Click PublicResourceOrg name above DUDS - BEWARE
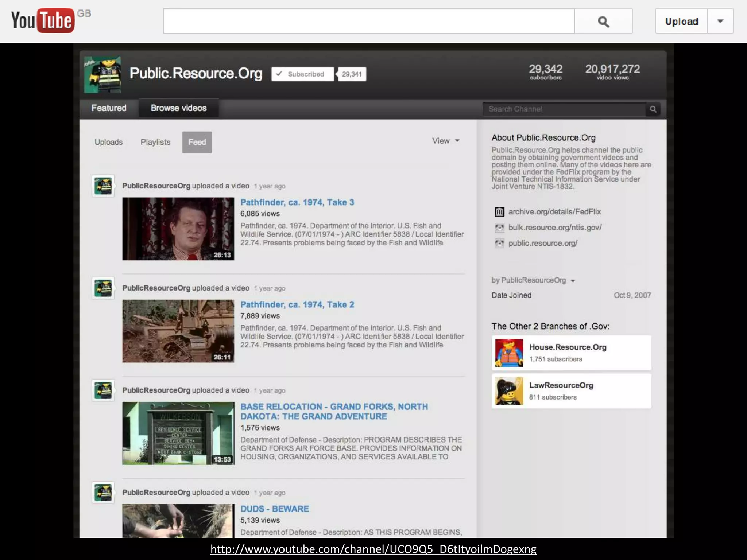747x560 pixels. [x=156, y=493]
